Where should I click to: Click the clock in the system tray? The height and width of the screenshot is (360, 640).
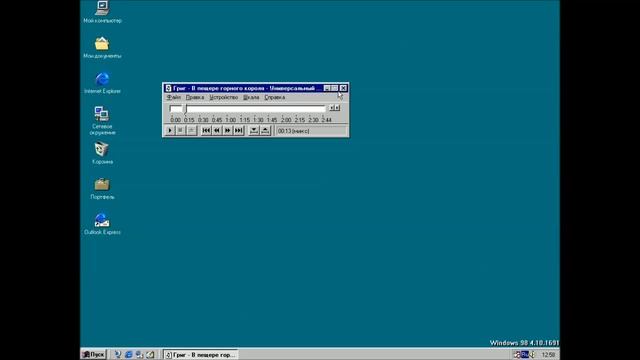coord(548,355)
